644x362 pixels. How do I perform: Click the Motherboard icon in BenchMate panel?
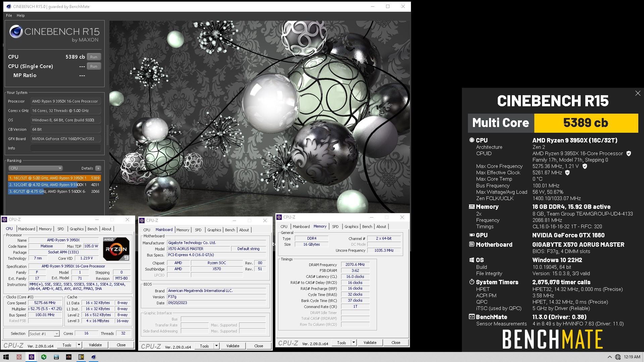point(472,244)
